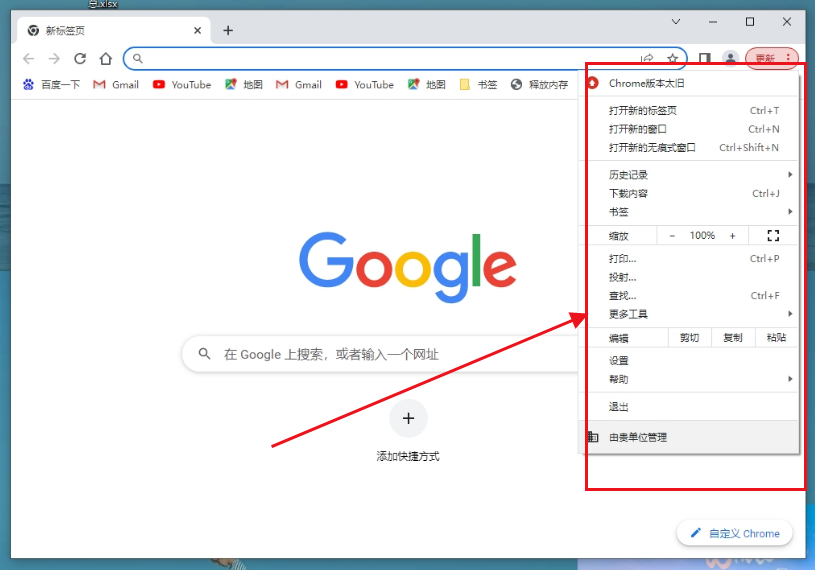This screenshot has width=815, height=570.
Task: Open 设置 from the menu
Action: coord(688,360)
